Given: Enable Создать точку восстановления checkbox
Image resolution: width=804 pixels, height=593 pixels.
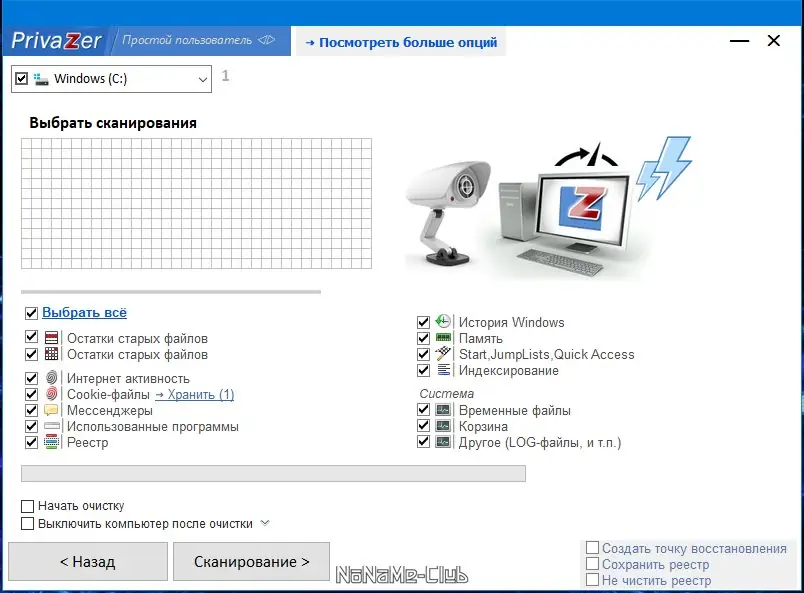Looking at the screenshot, I should [592, 548].
